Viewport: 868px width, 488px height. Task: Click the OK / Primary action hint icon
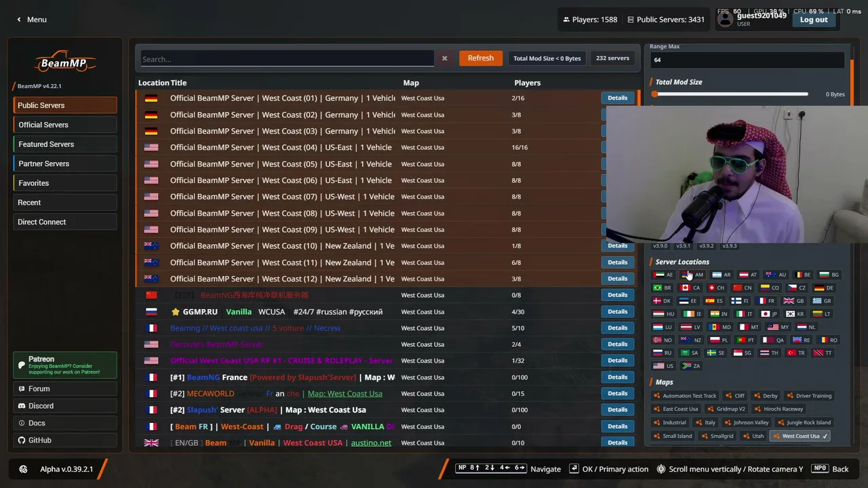pos(574,469)
